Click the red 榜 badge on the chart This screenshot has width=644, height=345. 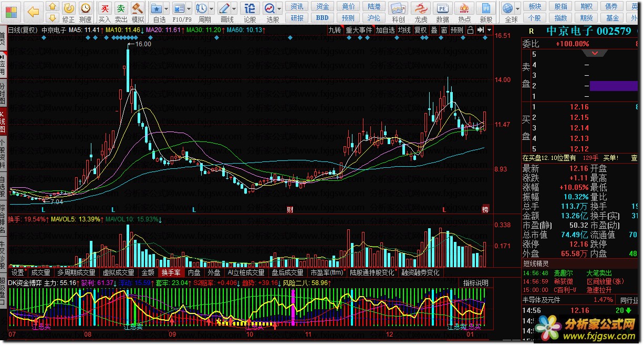coord(485,209)
